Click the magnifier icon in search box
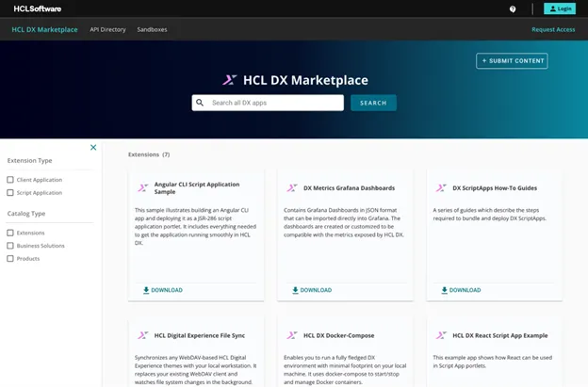The height and width of the screenshot is (387, 588). click(x=200, y=103)
